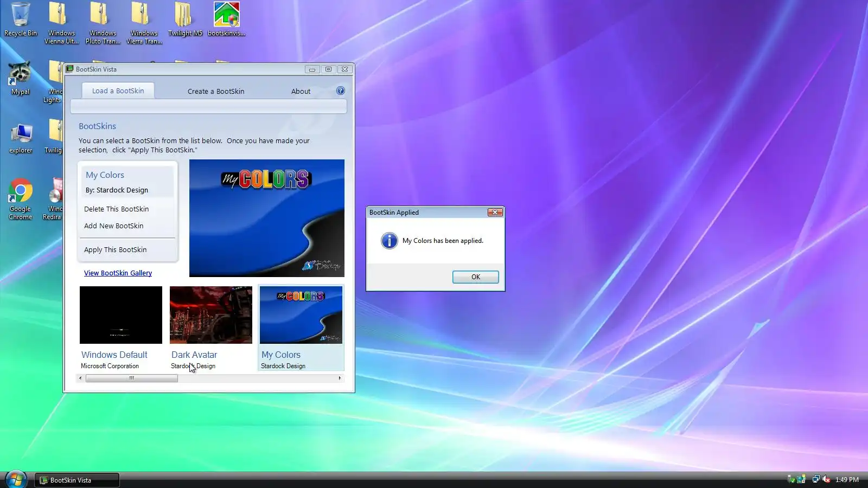Click Delete This BootSkin
Screen dimensions: 868x488
(x=116, y=209)
